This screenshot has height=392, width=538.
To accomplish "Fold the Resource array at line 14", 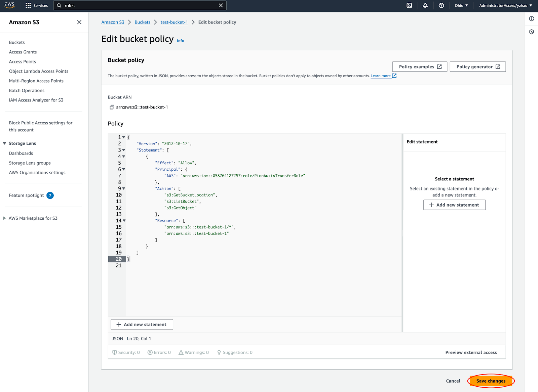I will click(x=124, y=221).
